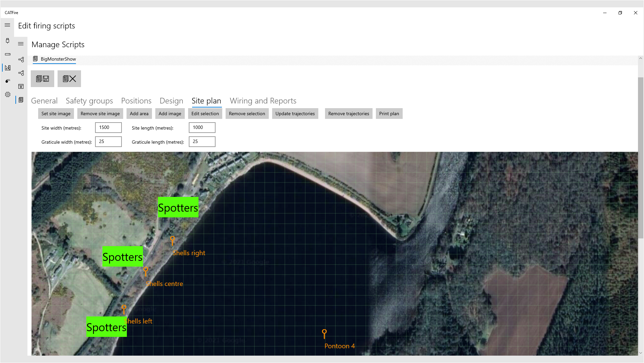Expand the Manage Scripts hamburger menu
Image resolution: width=644 pixels, height=363 pixels.
(x=21, y=44)
